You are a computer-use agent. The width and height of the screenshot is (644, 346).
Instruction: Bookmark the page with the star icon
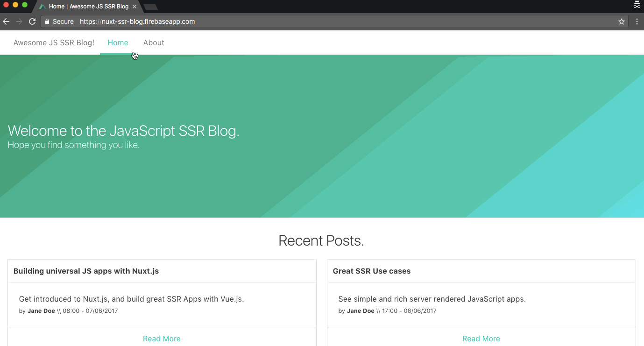[x=622, y=21]
